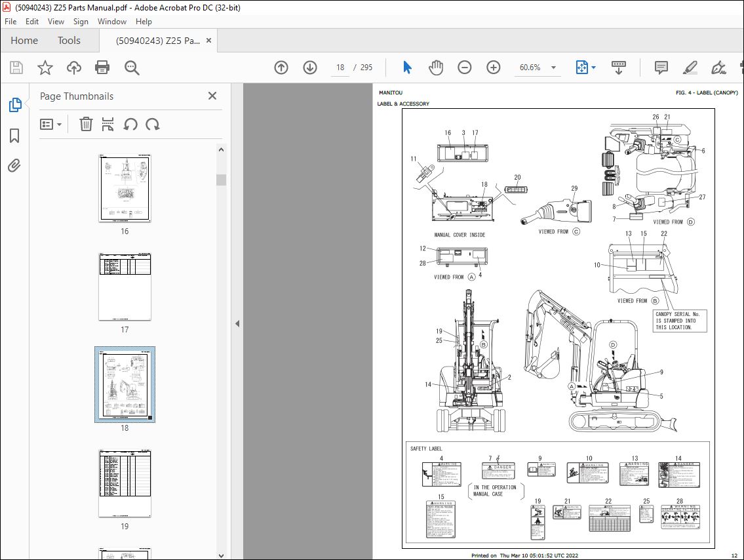The height and width of the screenshot is (560, 744).
Task: Open the Help menu
Action: [x=144, y=22]
